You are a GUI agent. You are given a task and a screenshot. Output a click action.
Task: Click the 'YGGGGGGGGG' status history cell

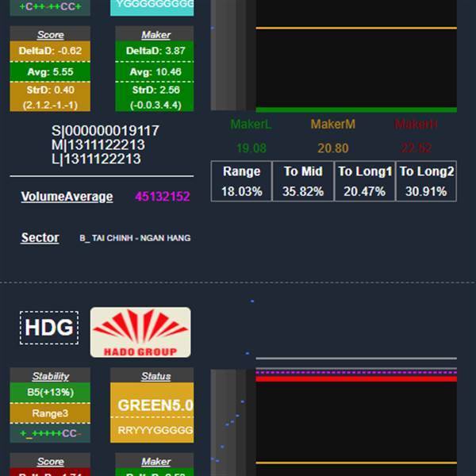(152, 7)
